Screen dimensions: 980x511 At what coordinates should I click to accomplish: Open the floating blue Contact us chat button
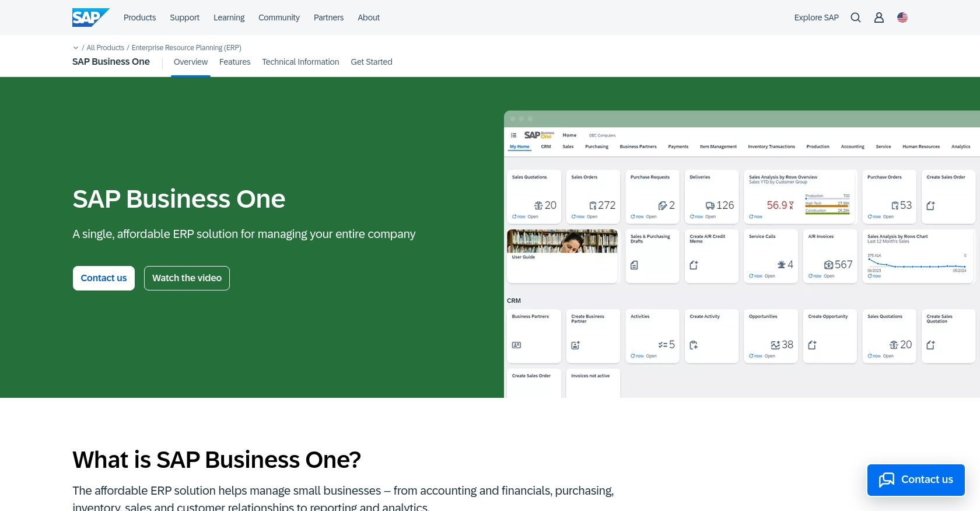point(916,480)
